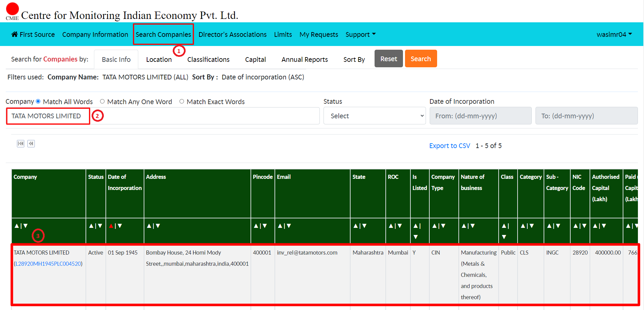
Task: Sort ROC column descending
Action: pyautogui.click(x=400, y=226)
